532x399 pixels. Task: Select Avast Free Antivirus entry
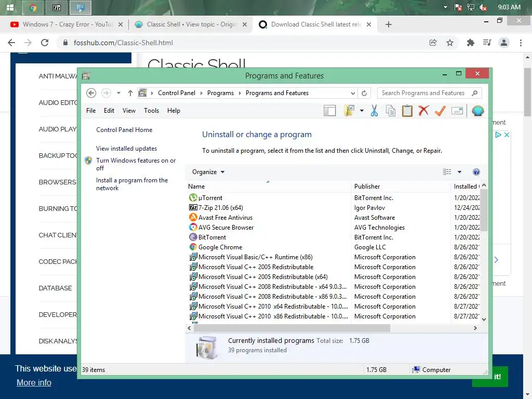[334, 218]
